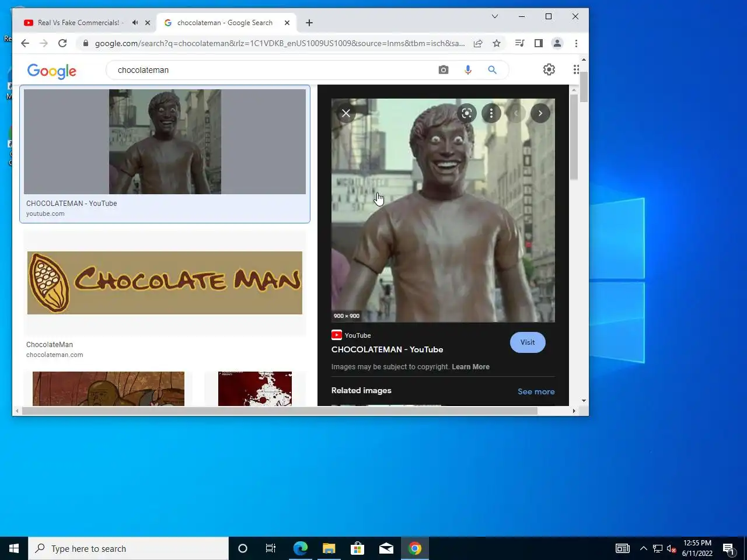Share this page icon in address bar

coord(478,43)
